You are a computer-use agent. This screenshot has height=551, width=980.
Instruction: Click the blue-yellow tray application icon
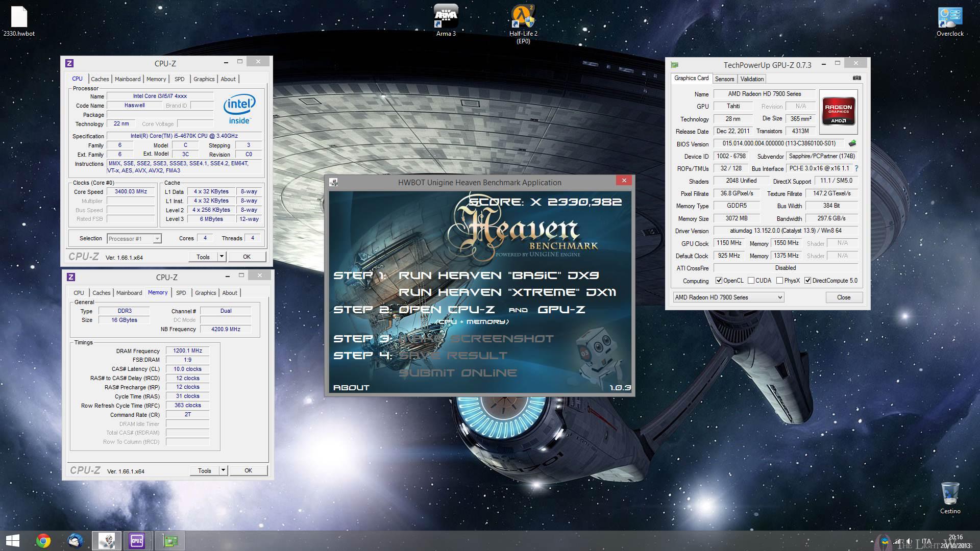(884, 541)
